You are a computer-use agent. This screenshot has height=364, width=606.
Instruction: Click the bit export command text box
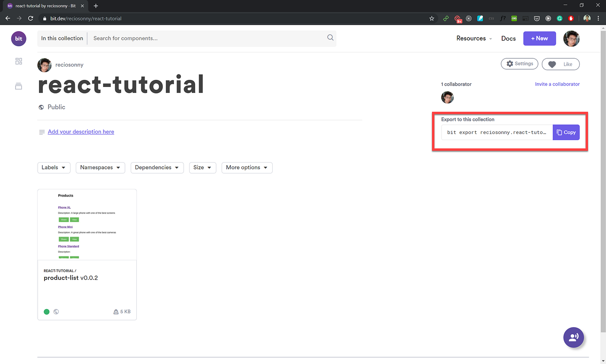pos(497,132)
